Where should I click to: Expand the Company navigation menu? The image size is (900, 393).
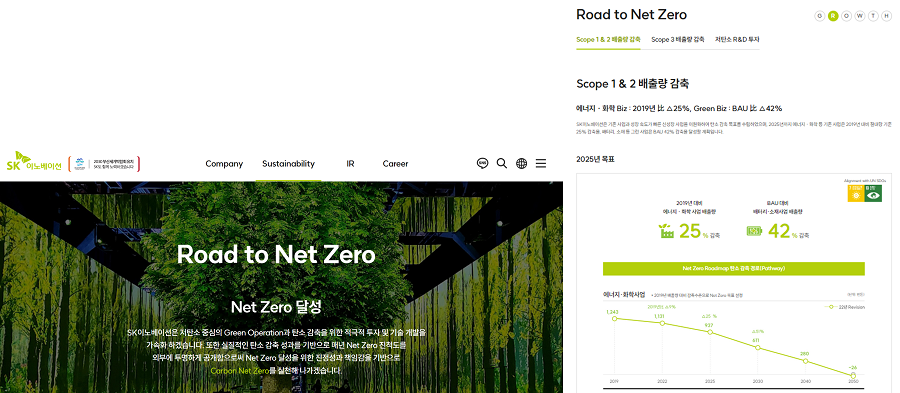tap(224, 164)
